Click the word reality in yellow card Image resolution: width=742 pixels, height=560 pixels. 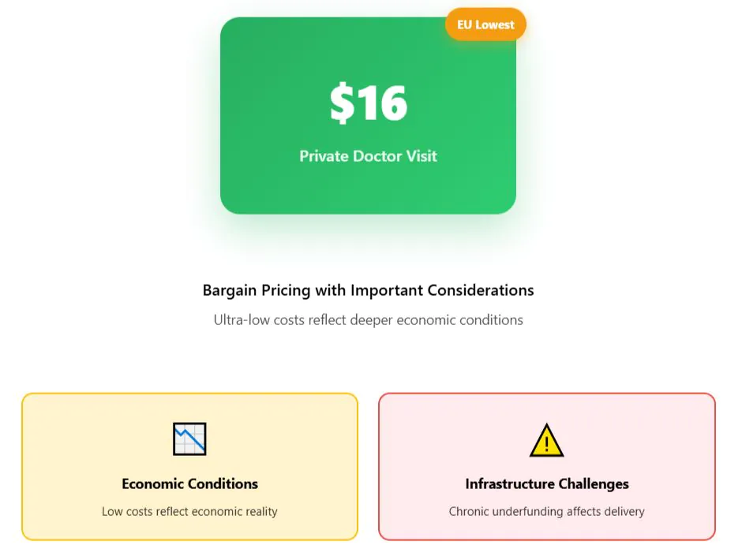click(x=259, y=511)
